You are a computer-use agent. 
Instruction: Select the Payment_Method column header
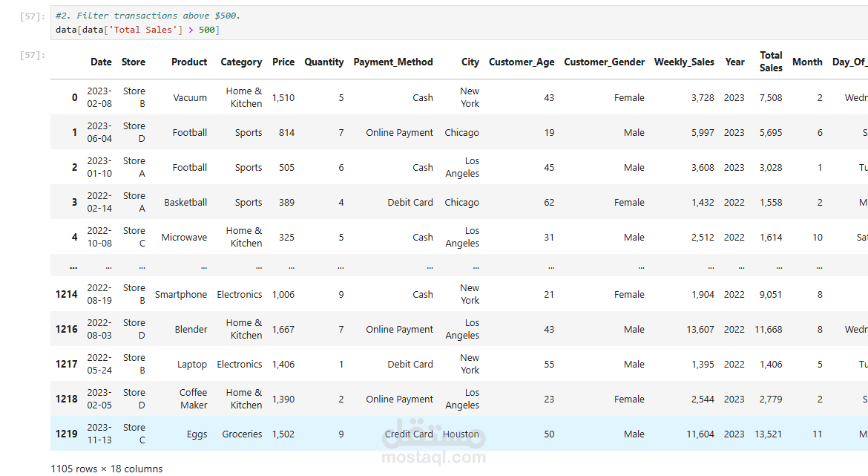point(393,62)
